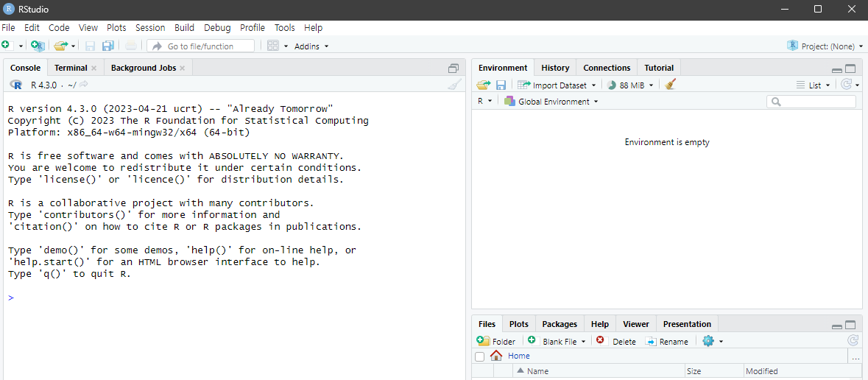Image resolution: width=868 pixels, height=380 pixels.
Task: Close the Terminal tab
Action: (x=93, y=68)
